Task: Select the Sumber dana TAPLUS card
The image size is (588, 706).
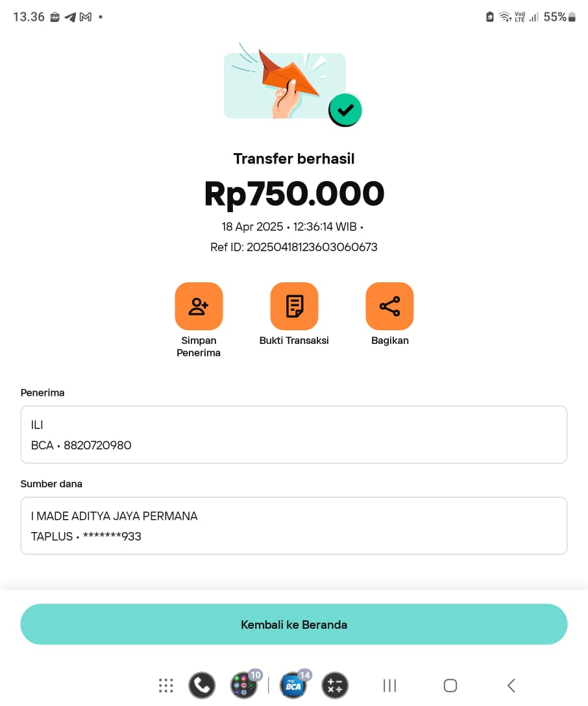Action: (x=294, y=526)
